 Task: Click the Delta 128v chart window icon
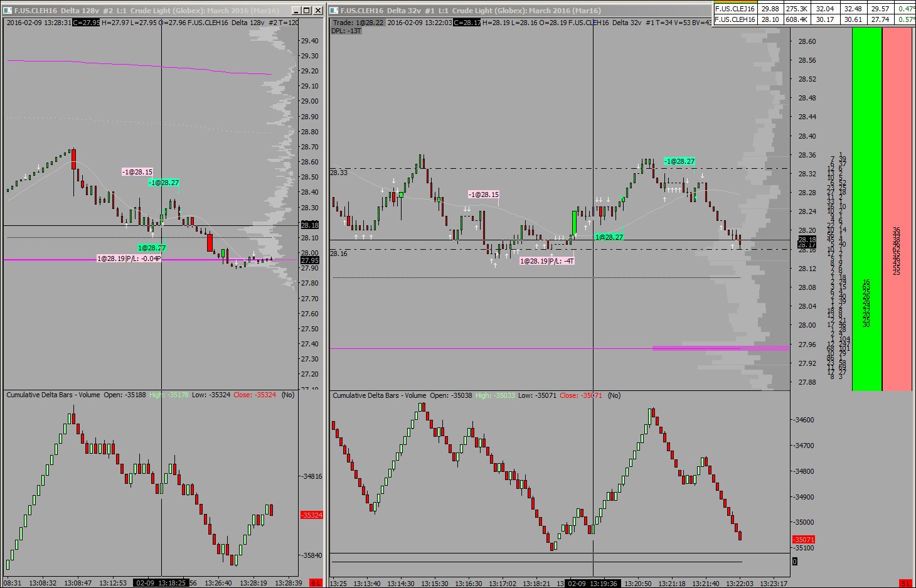tap(8, 10)
